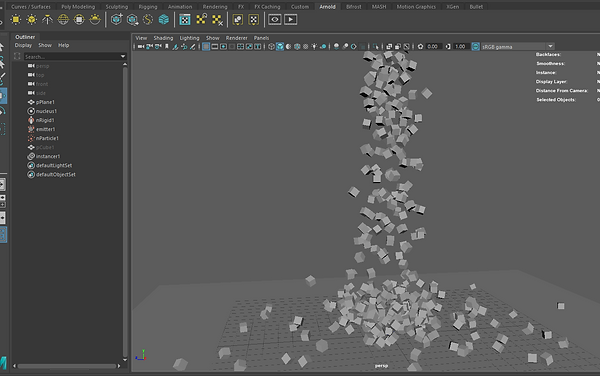600x376 pixels.
Task: Open the viewport Lighting menu
Action: click(189, 38)
